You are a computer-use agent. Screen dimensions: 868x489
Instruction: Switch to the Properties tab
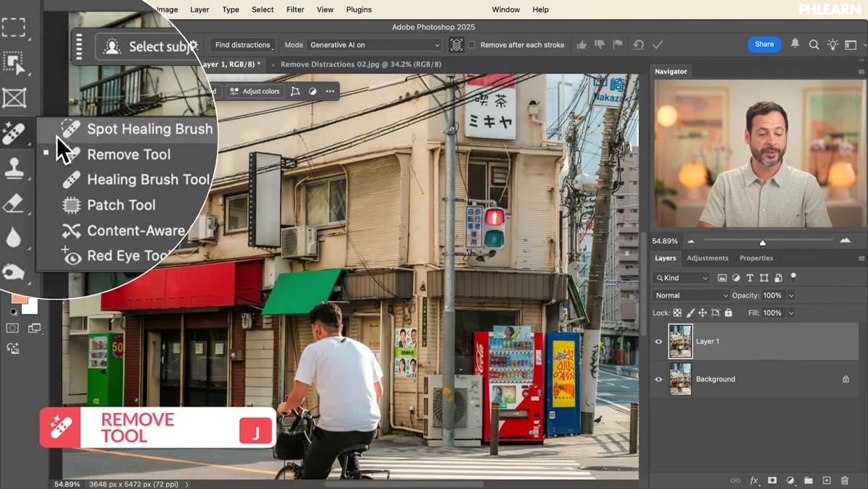[x=756, y=258]
